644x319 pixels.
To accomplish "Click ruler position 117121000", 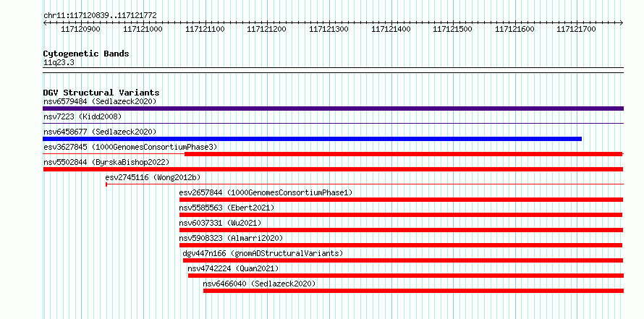I will [x=143, y=29].
